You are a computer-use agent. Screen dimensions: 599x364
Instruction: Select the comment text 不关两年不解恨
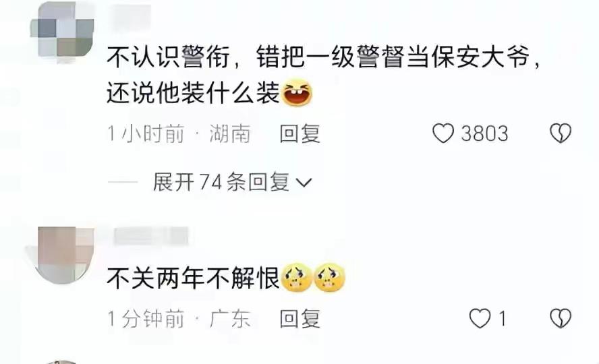click(194, 278)
